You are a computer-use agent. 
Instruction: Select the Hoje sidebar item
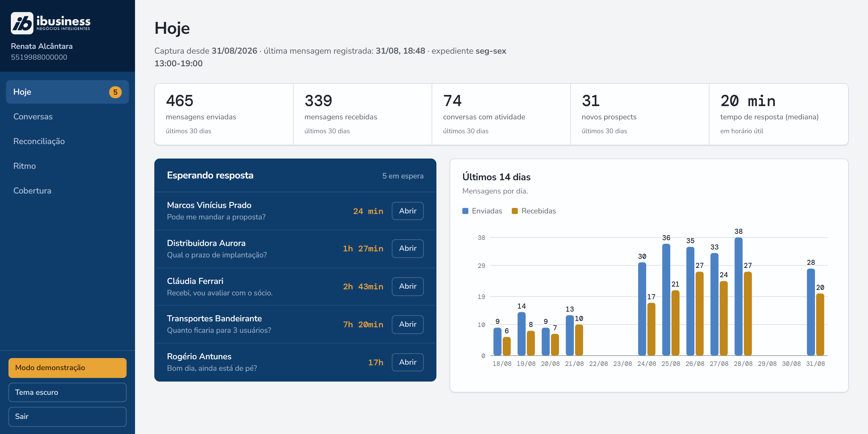[68, 92]
